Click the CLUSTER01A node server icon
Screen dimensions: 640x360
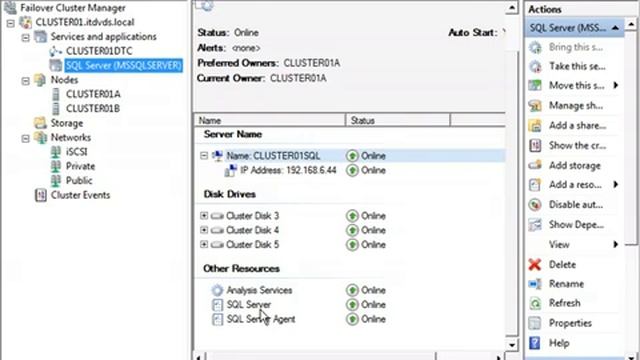coord(56,94)
